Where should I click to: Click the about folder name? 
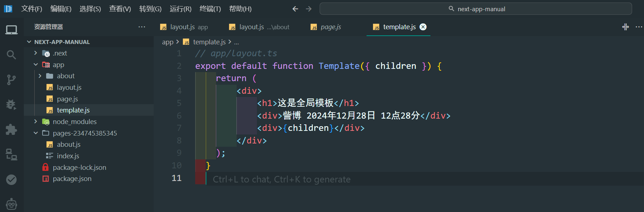[x=66, y=76]
